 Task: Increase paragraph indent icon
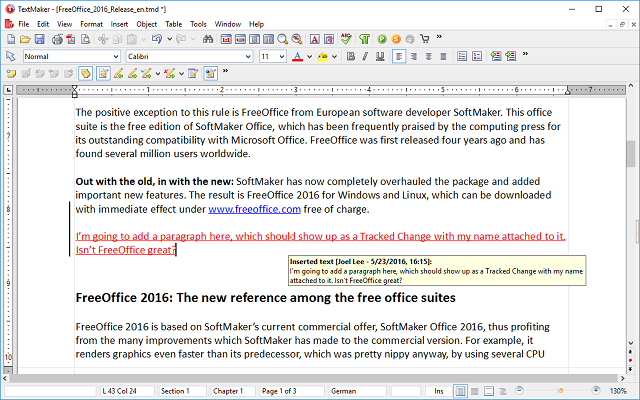pos(511,56)
